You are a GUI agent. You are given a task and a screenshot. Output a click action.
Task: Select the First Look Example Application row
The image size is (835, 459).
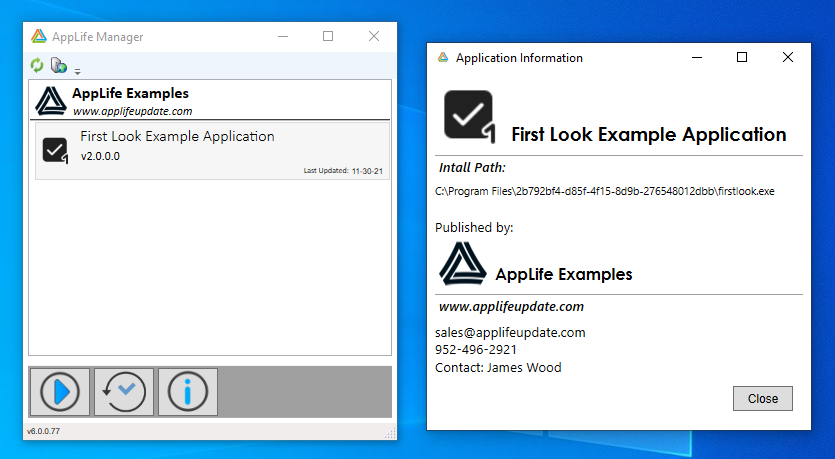pyautogui.click(x=212, y=151)
